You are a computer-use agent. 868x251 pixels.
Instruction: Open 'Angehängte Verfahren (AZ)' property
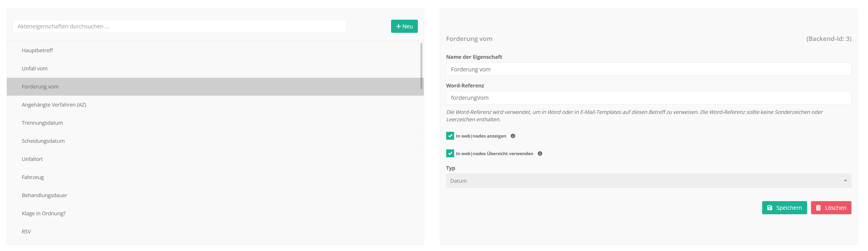[54, 105]
